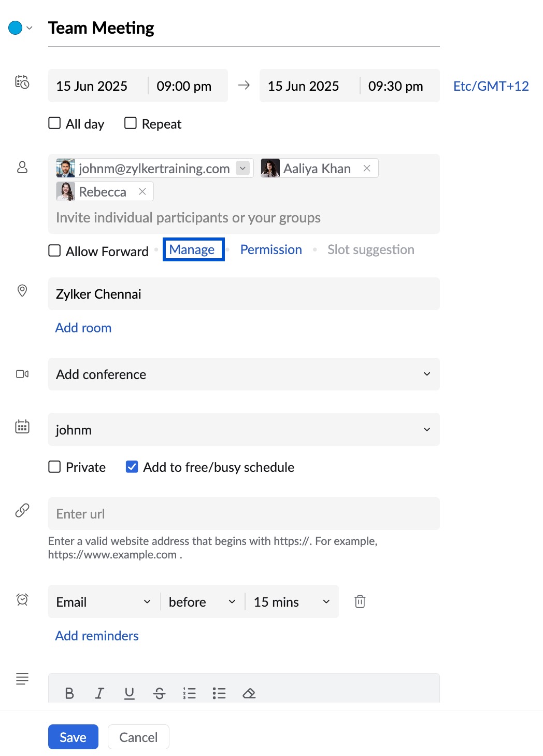
Task: Check the Repeat checkbox
Action: 130,123
